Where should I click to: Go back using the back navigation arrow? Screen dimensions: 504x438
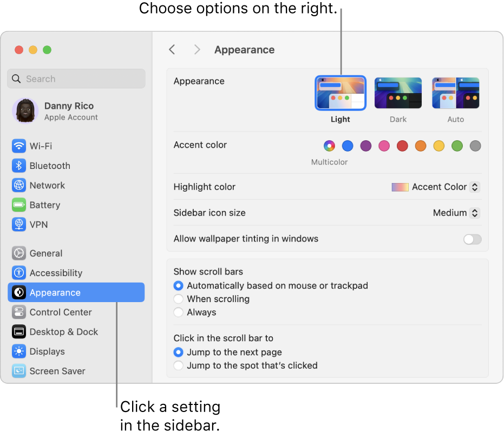pos(172,49)
